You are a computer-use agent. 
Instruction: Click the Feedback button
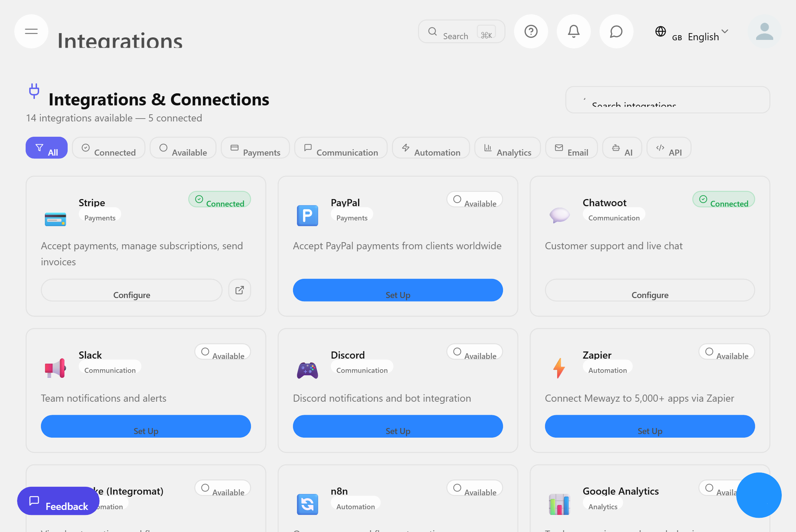(x=58, y=501)
